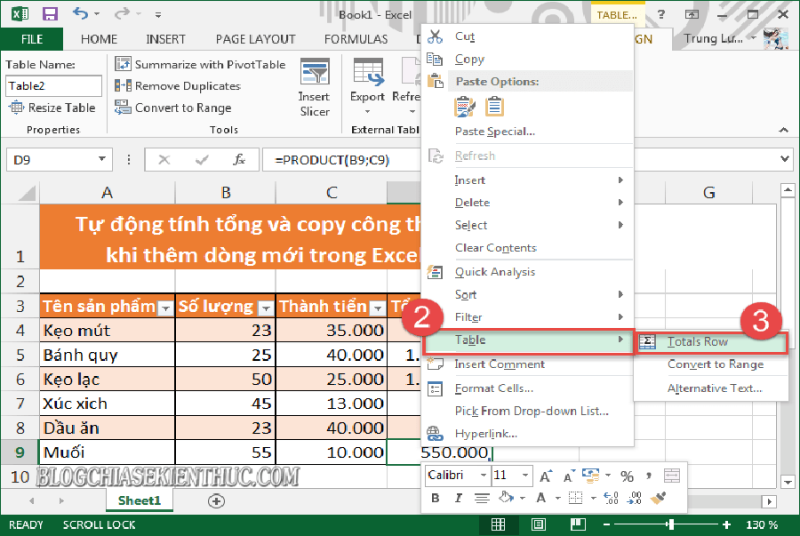This screenshot has width=800, height=536.
Task: Click Increase Decimal in mini toolbar
Action: [x=611, y=498]
